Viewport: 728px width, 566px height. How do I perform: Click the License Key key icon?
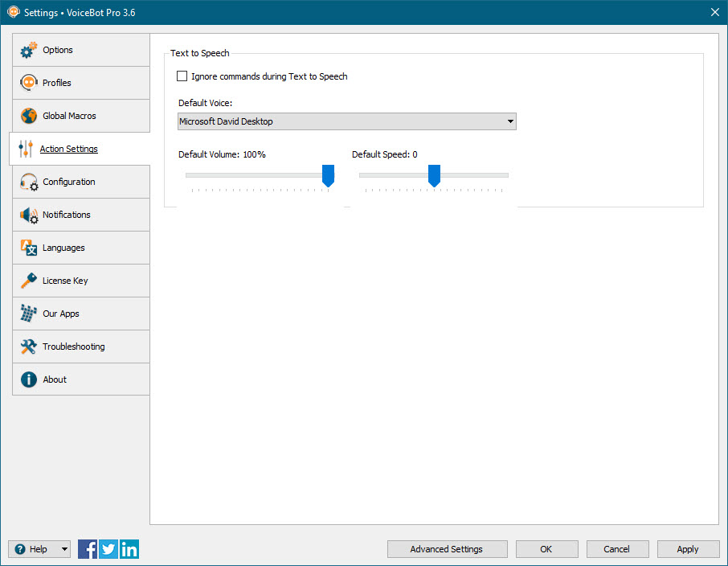click(x=28, y=281)
